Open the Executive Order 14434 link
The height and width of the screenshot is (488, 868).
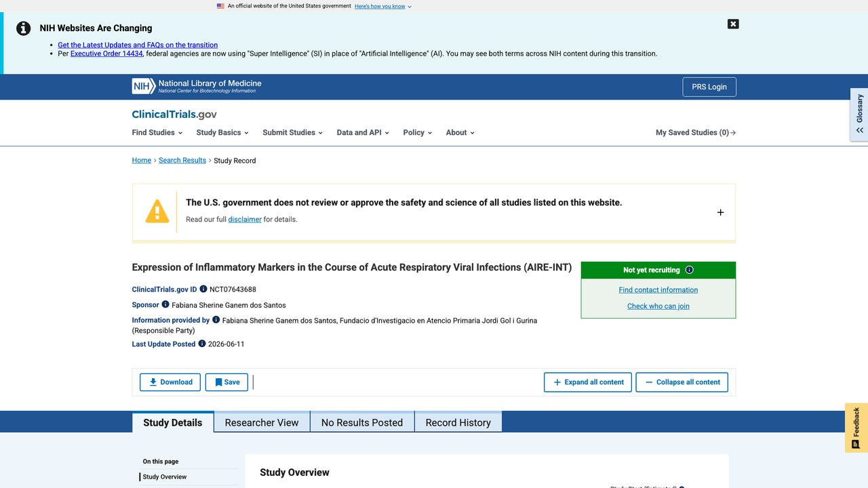point(106,54)
